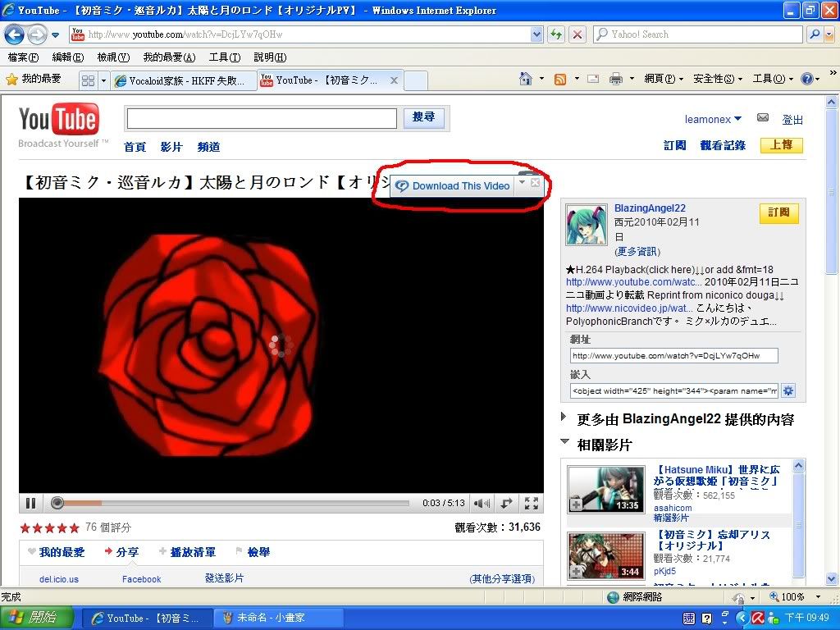Open the 影片 videos link
Viewport: 840px width, 630px height.
coord(171,147)
